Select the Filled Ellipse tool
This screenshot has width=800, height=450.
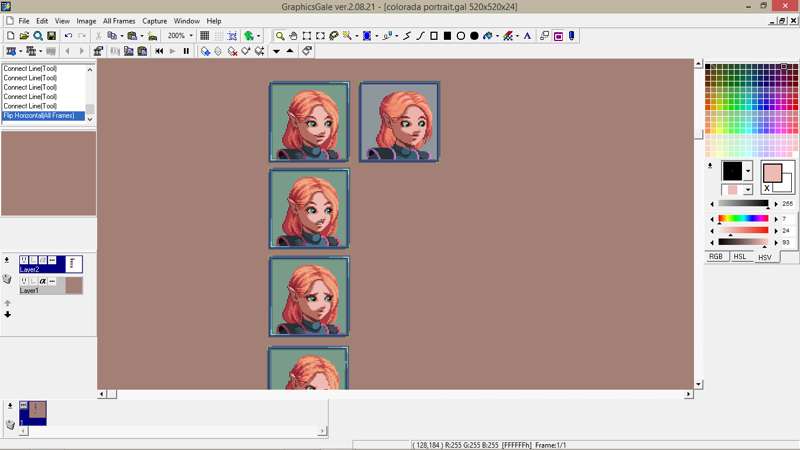(474, 36)
